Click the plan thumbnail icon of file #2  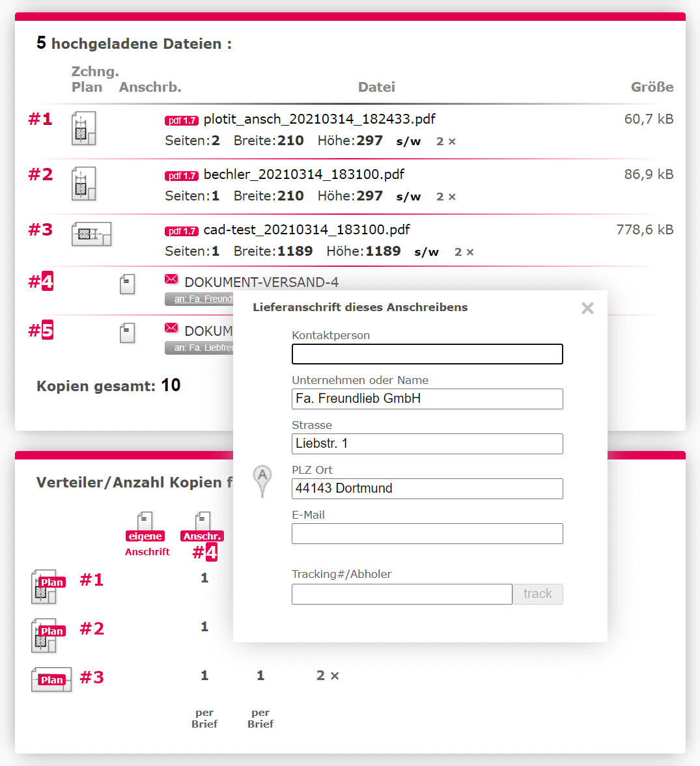(x=83, y=184)
